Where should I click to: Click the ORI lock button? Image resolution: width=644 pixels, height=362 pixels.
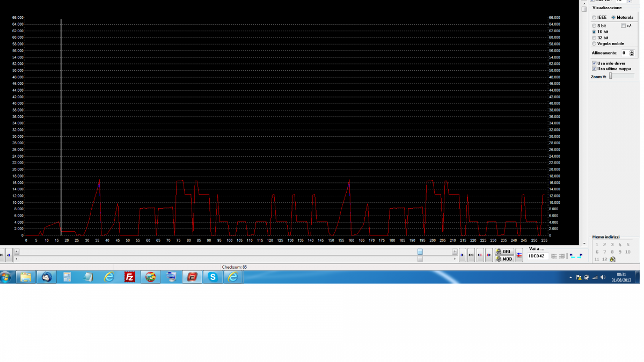[x=504, y=252]
